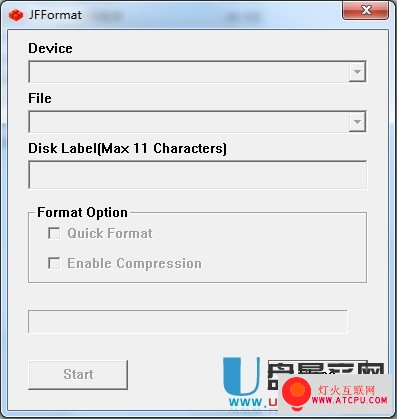Open the WWW.ATCPU.COM watermark link
Image resolution: width=397 pixels, height=419 pixels.
(x=350, y=400)
